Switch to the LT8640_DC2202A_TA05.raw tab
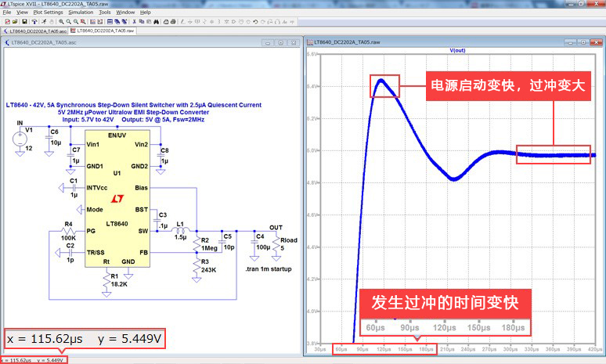The image size is (606, 364). (103, 31)
